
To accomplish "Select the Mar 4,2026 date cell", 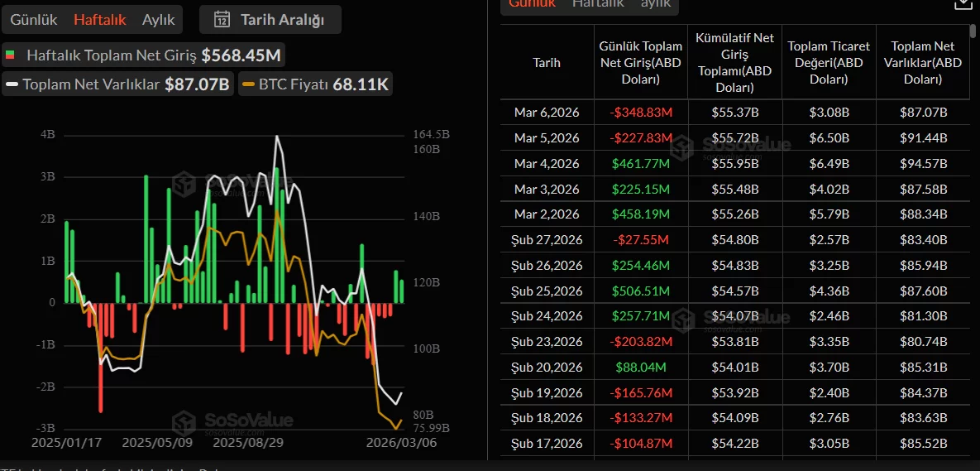I will click(547, 163).
